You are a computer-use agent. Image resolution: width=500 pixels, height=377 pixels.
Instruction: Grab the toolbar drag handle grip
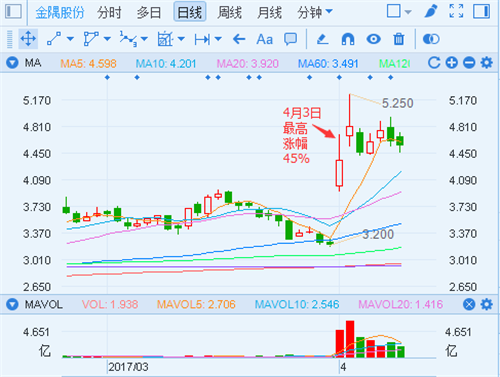pos(10,39)
